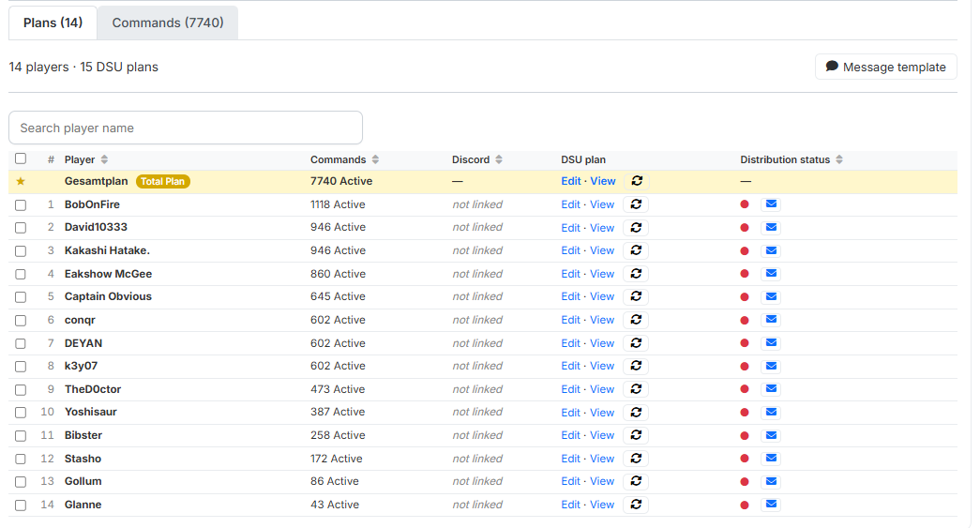Click mail icon in Glanne row
980x528 pixels.
(x=771, y=505)
